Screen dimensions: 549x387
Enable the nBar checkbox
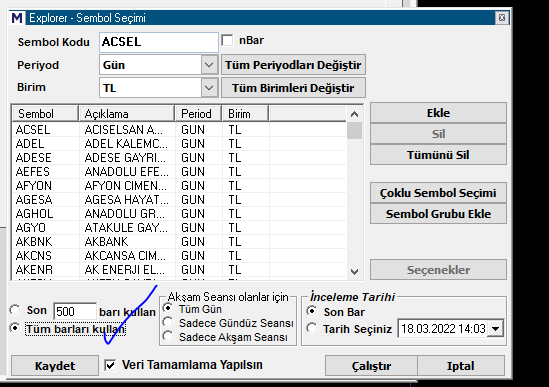(x=227, y=40)
